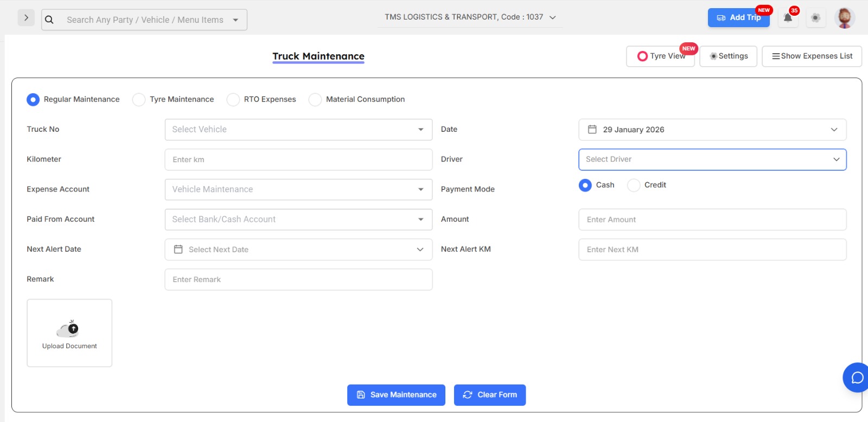The image size is (868, 422).
Task: Click the search magnifier icon
Action: (49, 20)
